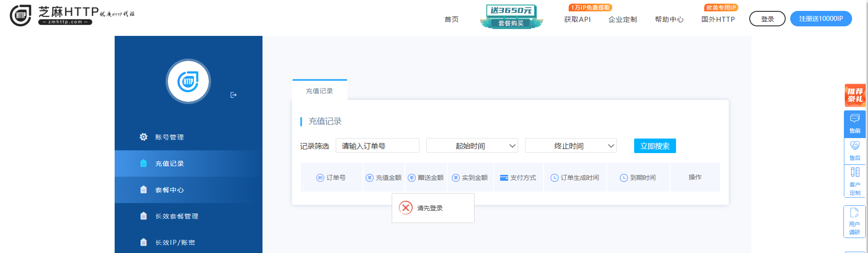
Task: Open the 售前 chat support icon
Action: coord(855,123)
